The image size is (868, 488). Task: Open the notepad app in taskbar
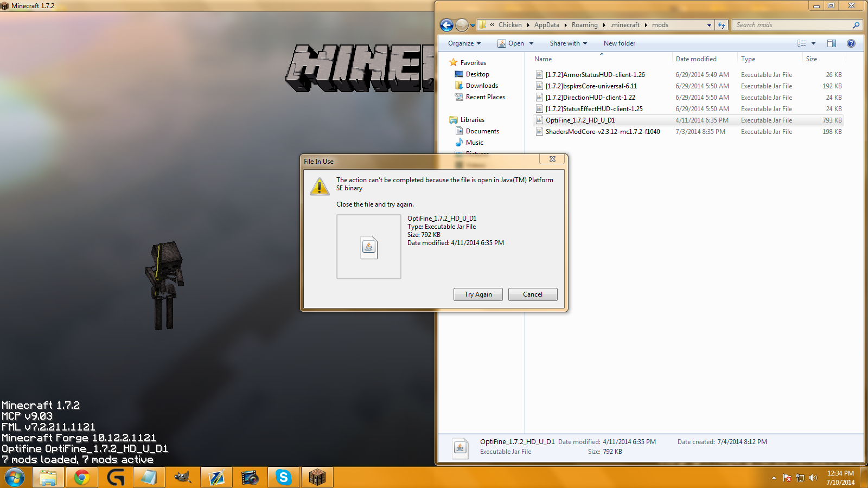[x=149, y=477]
